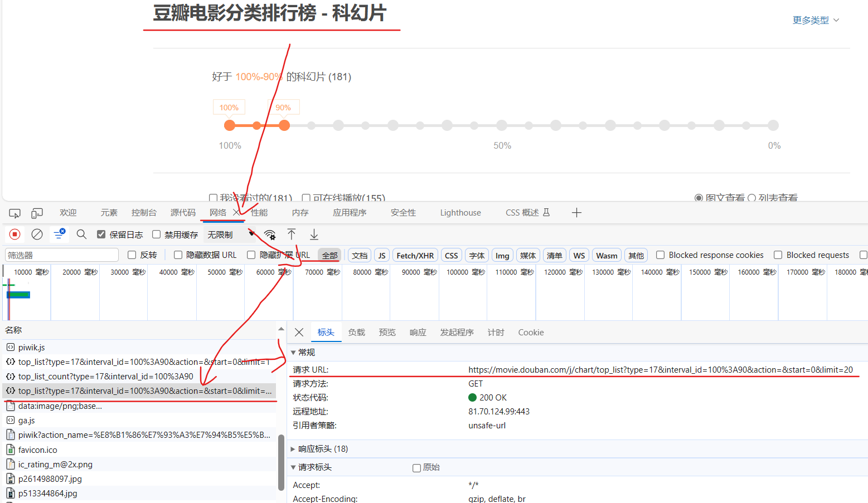Export HAR file with download arrow

coord(314,235)
